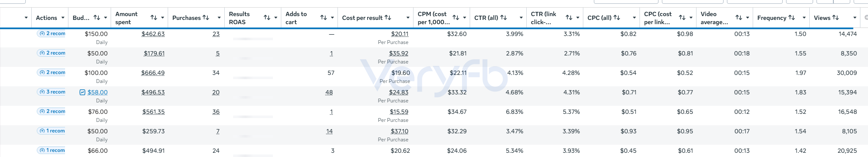This screenshot has width=868, height=157.
Task: Open the Views column options dropdown
Action: pos(855,18)
